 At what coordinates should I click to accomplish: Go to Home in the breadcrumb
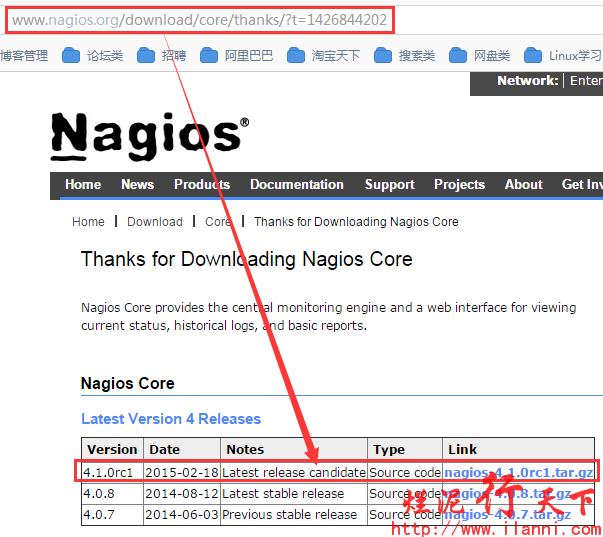(88, 222)
